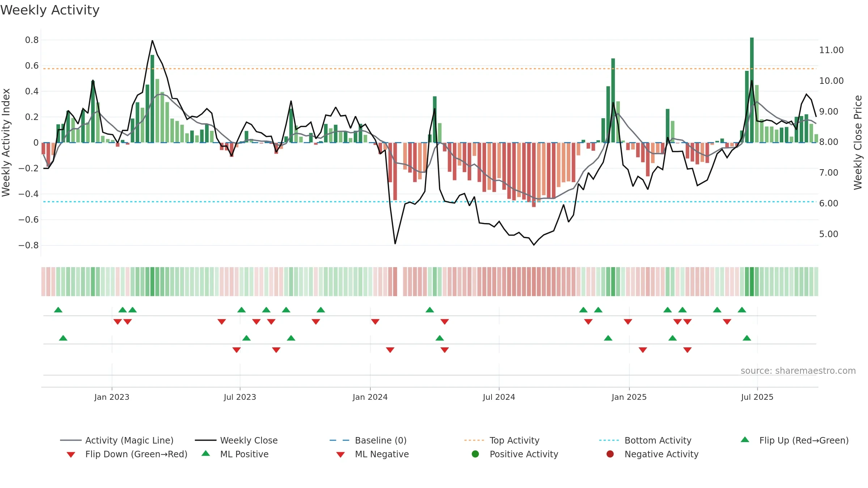Click the Jul 2025 axis label
The image size is (868, 488).
click(x=757, y=397)
